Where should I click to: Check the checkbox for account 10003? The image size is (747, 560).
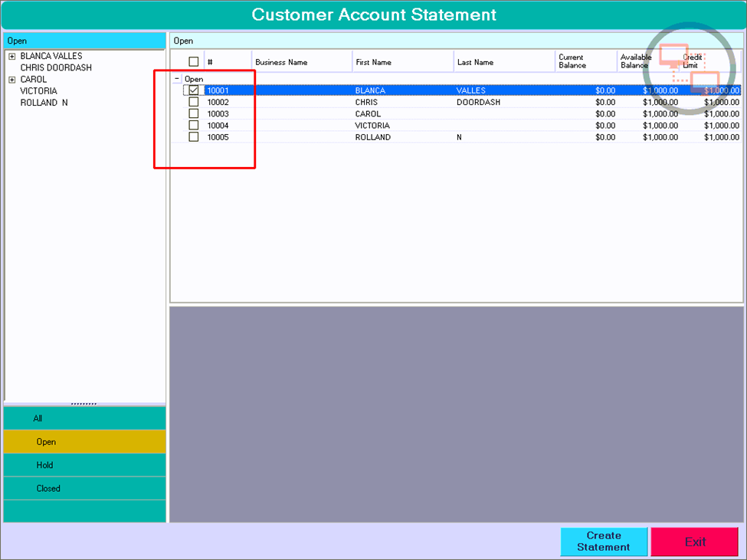pyautogui.click(x=193, y=113)
